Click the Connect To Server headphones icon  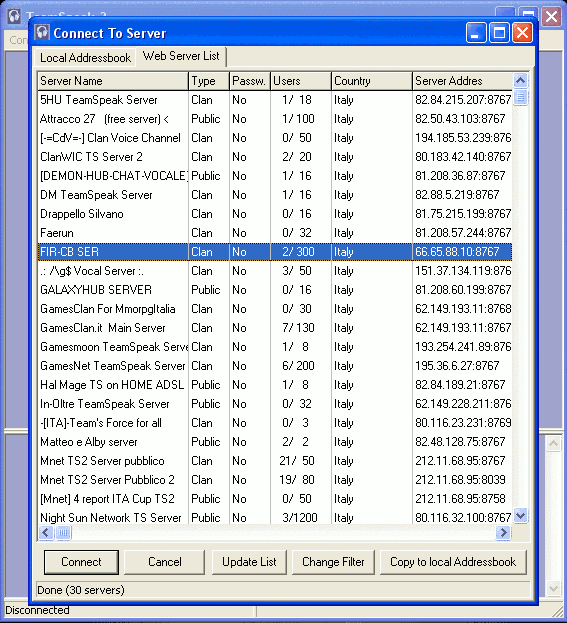(42, 33)
